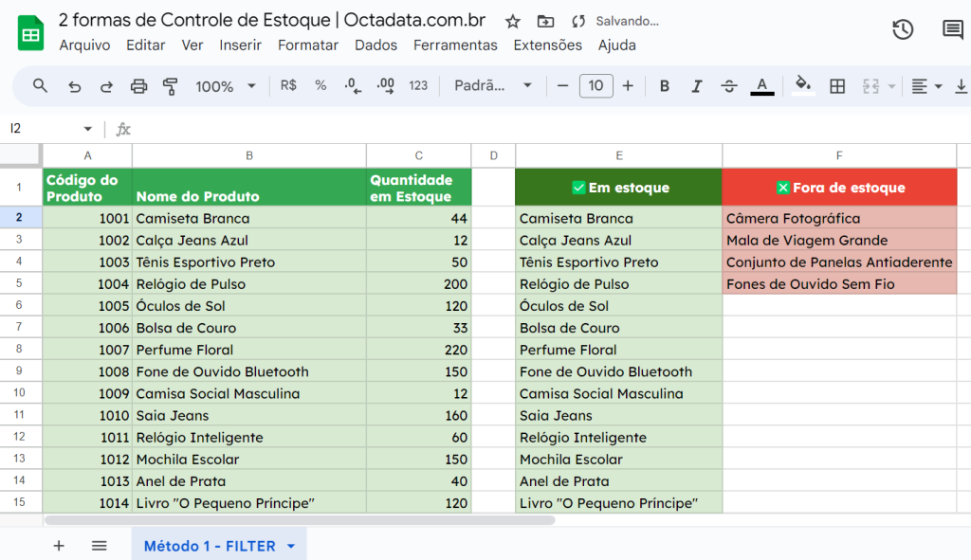The width and height of the screenshot is (971, 560).
Task: Click the print icon
Action: [x=138, y=86]
